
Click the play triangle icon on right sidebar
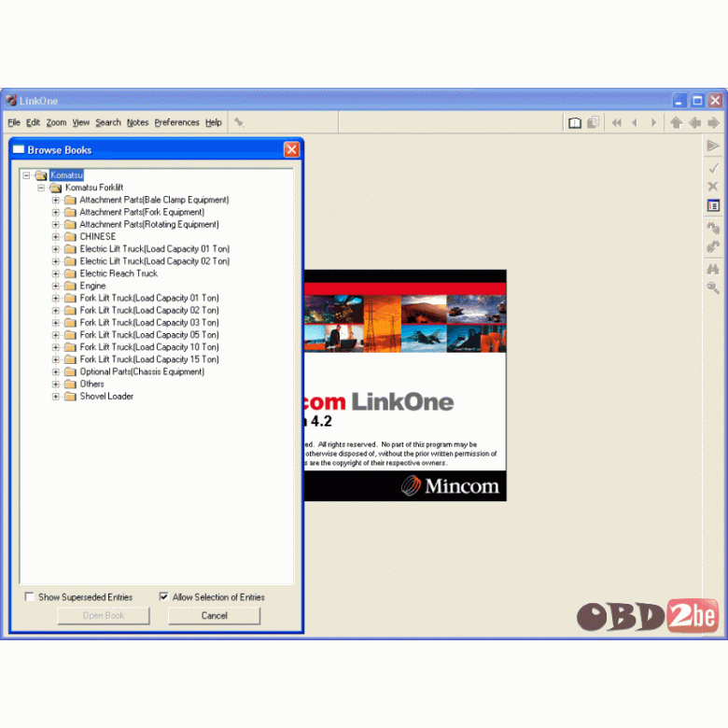pos(713,146)
